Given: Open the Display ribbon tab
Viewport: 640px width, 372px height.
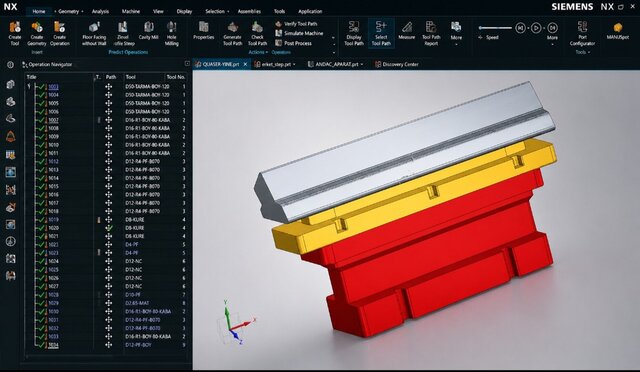Looking at the screenshot, I should point(184,11).
